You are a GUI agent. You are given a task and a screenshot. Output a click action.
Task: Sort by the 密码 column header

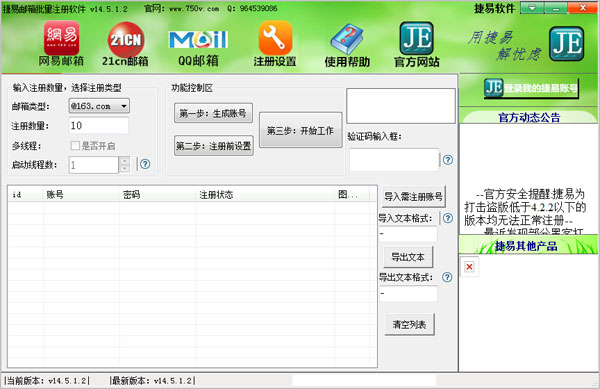pos(158,195)
